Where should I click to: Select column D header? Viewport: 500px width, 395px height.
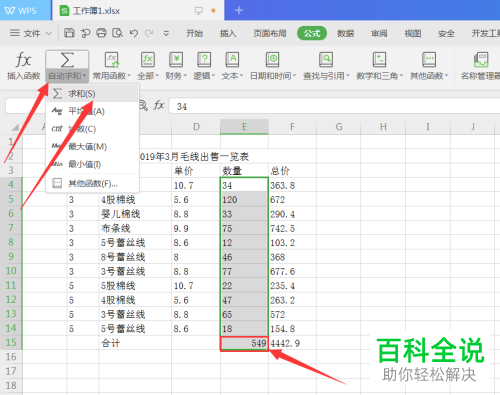coord(196,127)
